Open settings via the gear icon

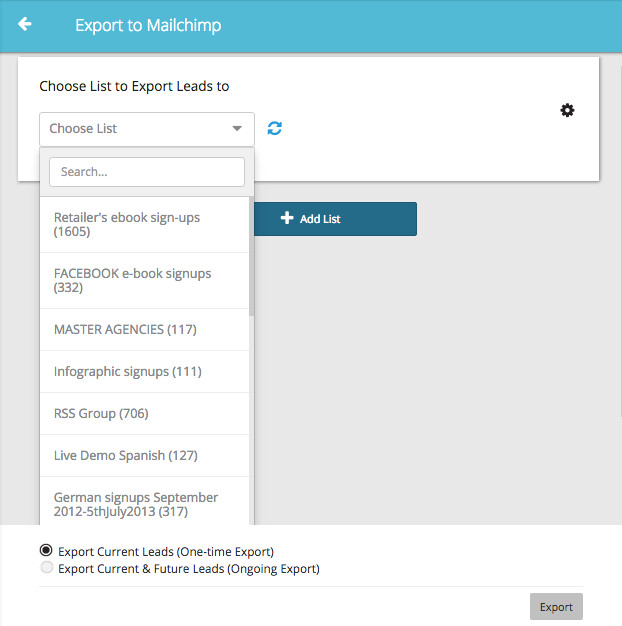(567, 110)
